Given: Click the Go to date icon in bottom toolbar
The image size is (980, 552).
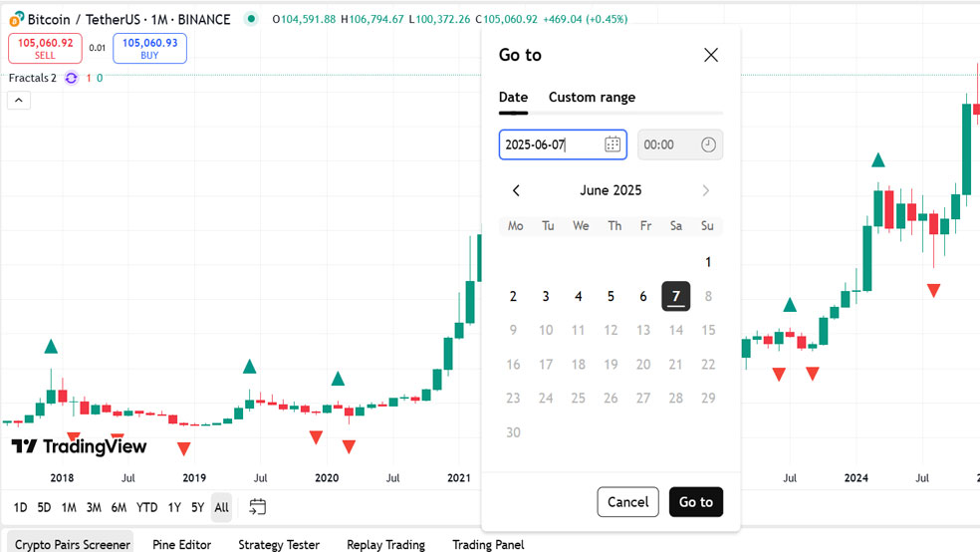Looking at the screenshot, I should (x=258, y=507).
